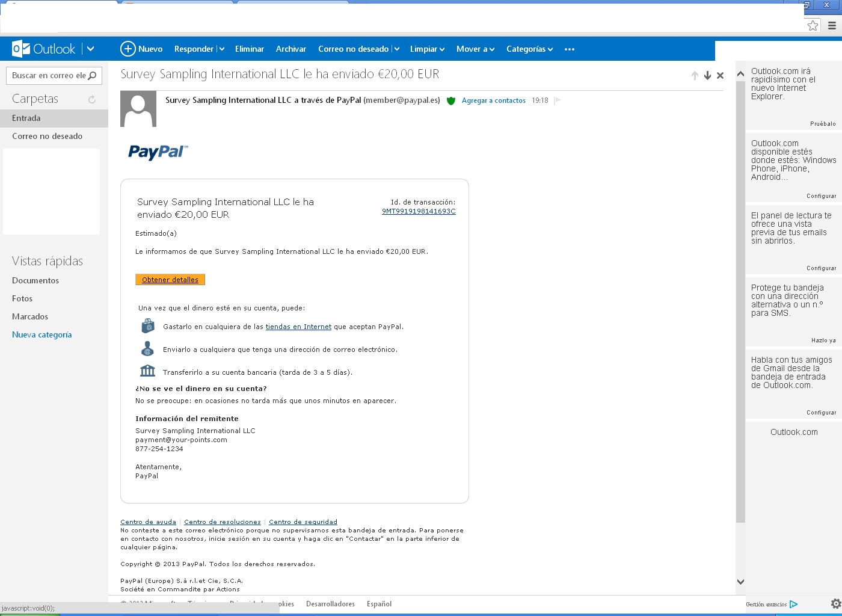Create a new email with Nuevo

click(x=141, y=49)
